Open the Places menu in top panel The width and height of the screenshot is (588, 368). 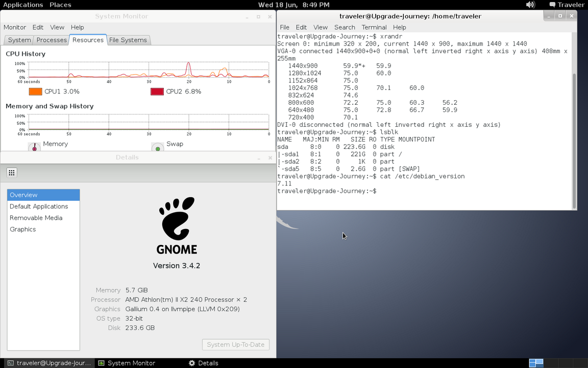(x=60, y=5)
